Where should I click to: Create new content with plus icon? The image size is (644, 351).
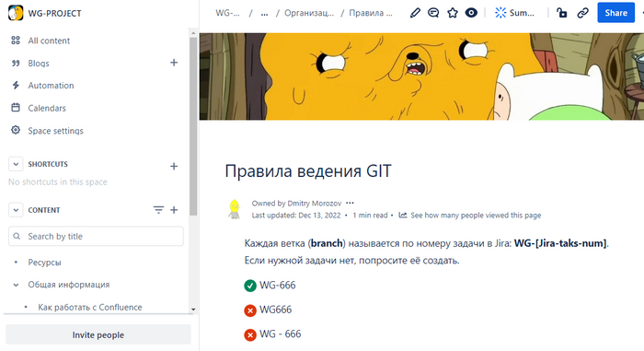174,210
